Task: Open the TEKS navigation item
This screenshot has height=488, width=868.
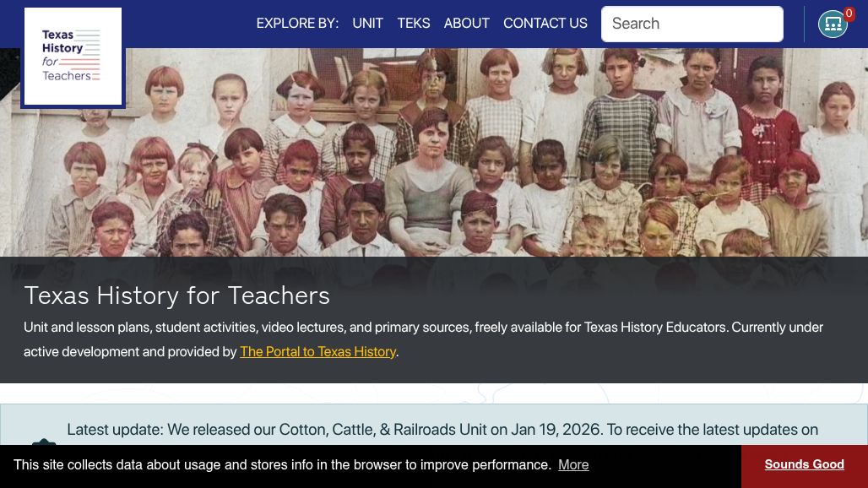Action: (414, 24)
